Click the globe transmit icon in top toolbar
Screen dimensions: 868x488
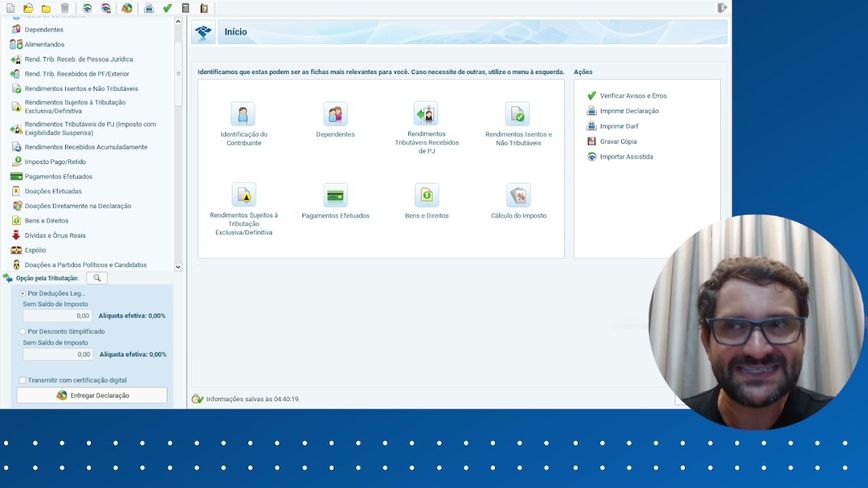127,8
